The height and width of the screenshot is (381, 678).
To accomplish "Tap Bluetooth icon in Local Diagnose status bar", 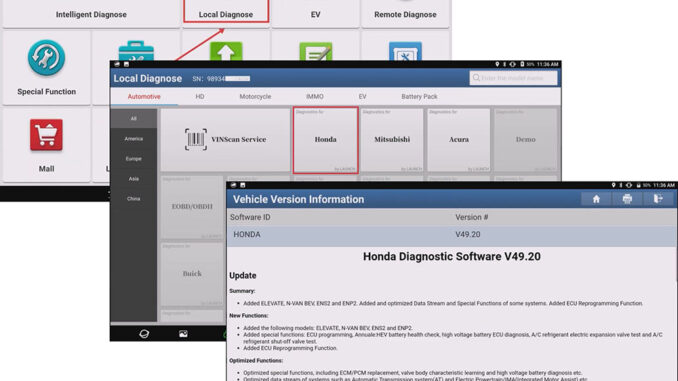I will (504, 64).
